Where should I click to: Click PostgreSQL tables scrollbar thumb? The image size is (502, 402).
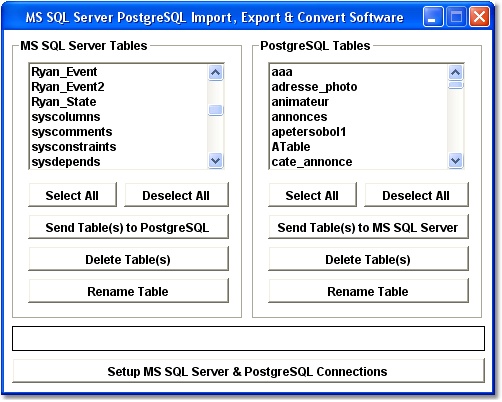click(456, 85)
